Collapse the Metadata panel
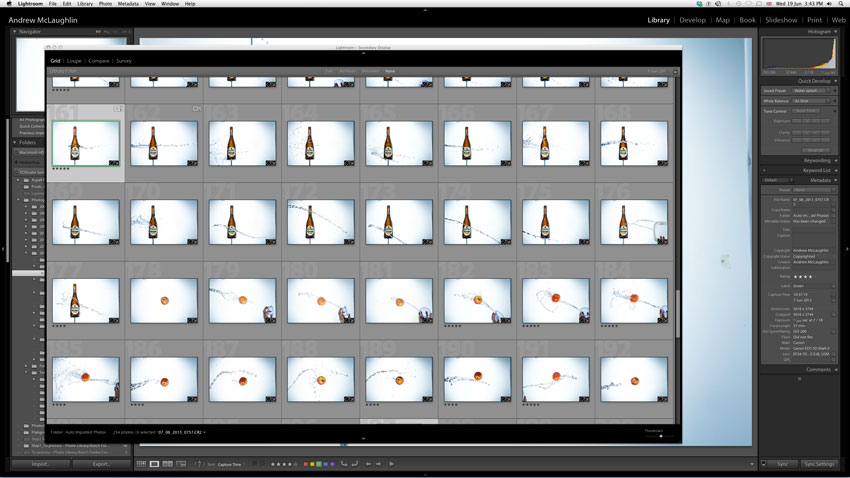Image resolution: width=850 pixels, height=478 pixels. click(835, 180)
